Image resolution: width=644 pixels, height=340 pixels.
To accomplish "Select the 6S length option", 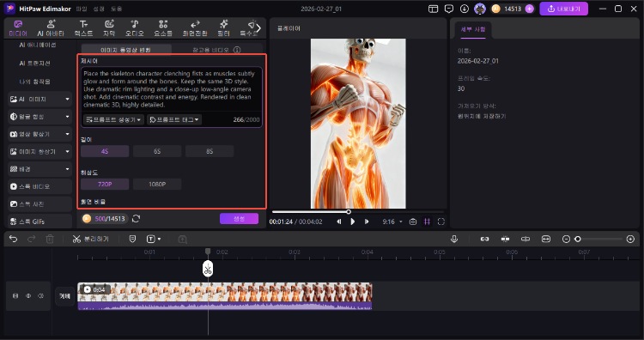I will click(x=157, y=151).
